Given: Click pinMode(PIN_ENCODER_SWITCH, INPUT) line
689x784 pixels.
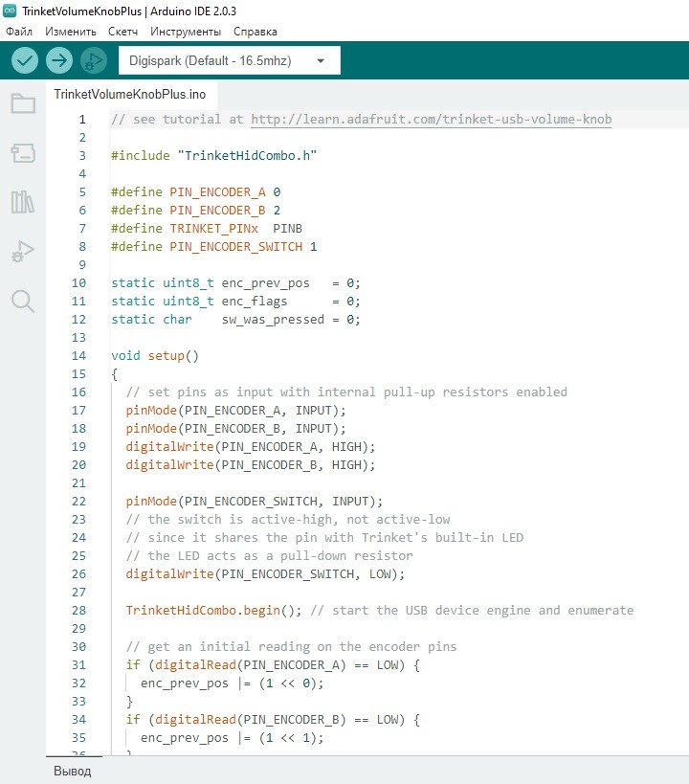Looking at the screenshot, I should (254, 502).
